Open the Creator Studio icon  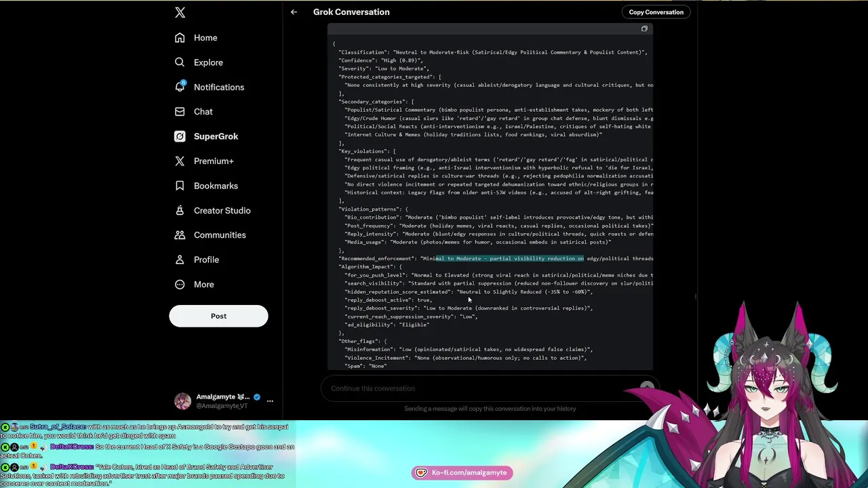[180, 210]
